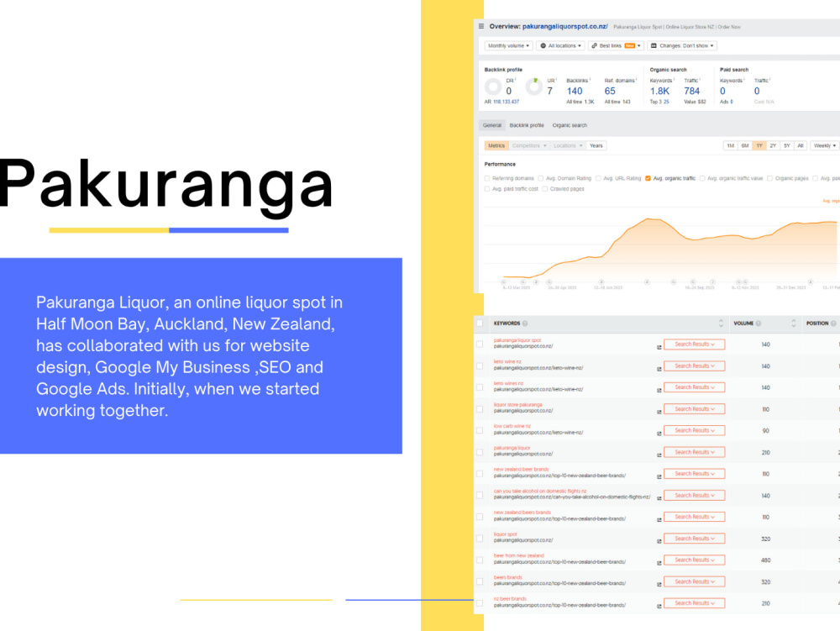840x631 pixels.
Task: Enable the Referring domains checkbox
Action: (x=487, y=178)
